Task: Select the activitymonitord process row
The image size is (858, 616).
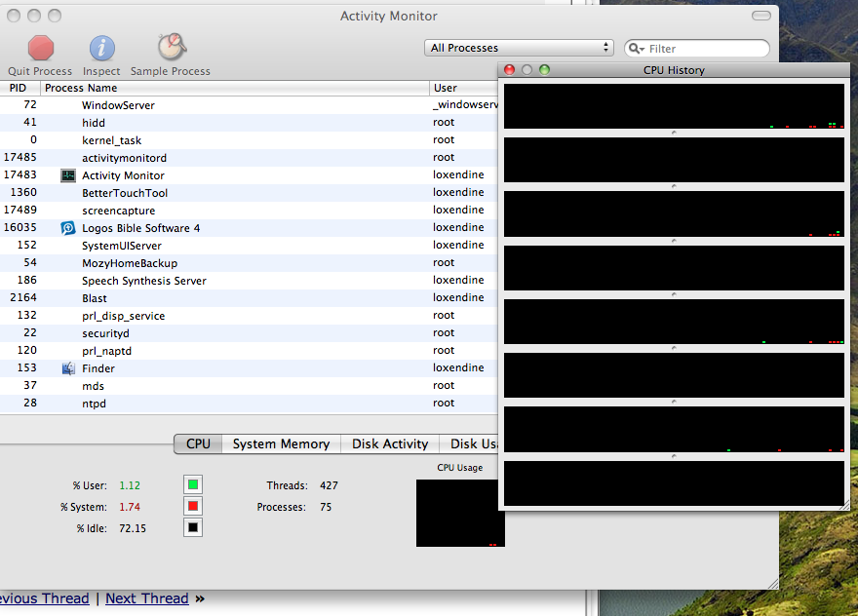Action: pyautogui.click(x=249, y=158)
